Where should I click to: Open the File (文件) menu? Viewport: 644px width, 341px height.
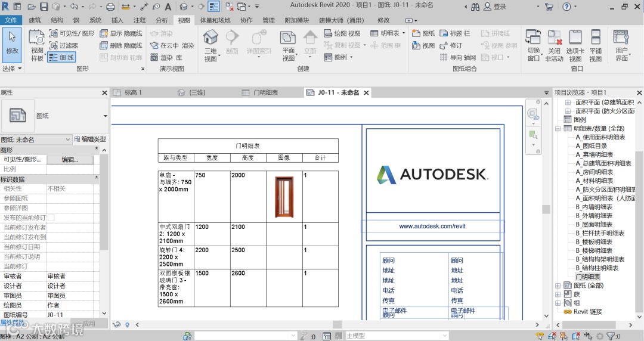[x=11, y=20]
